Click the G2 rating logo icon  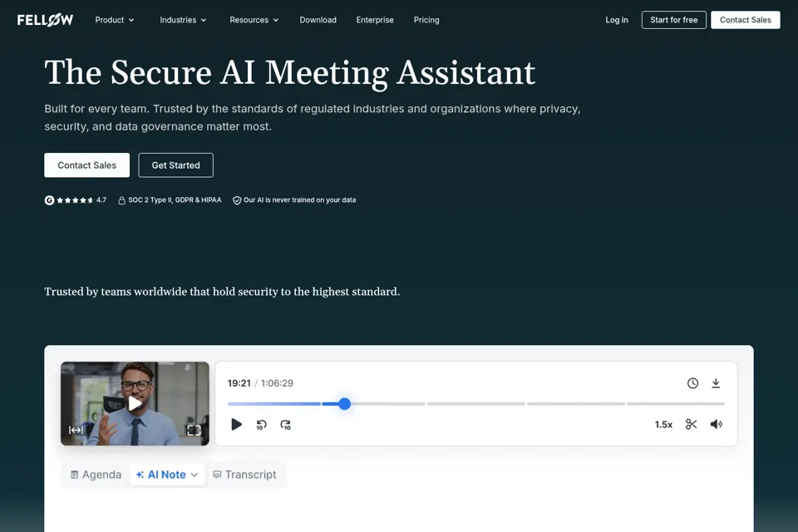(49, 200)
